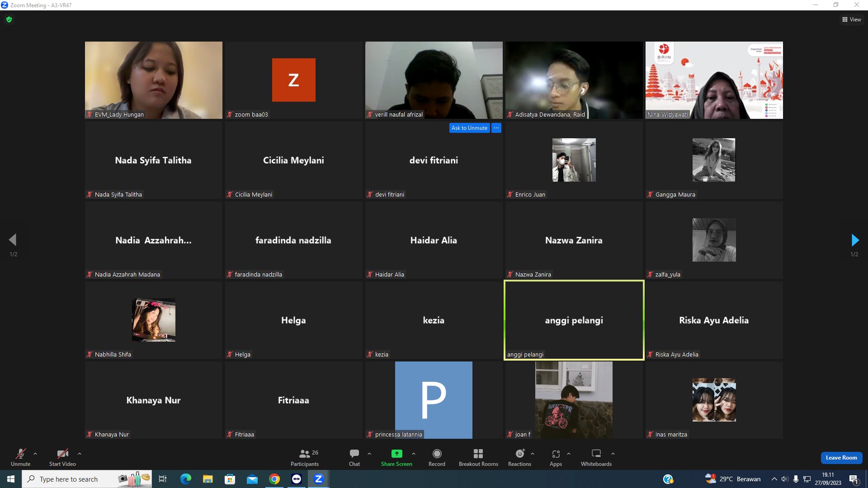
Task: Select the Riska Ayu Adelia tile name
Action: click(x=714, y=320)
